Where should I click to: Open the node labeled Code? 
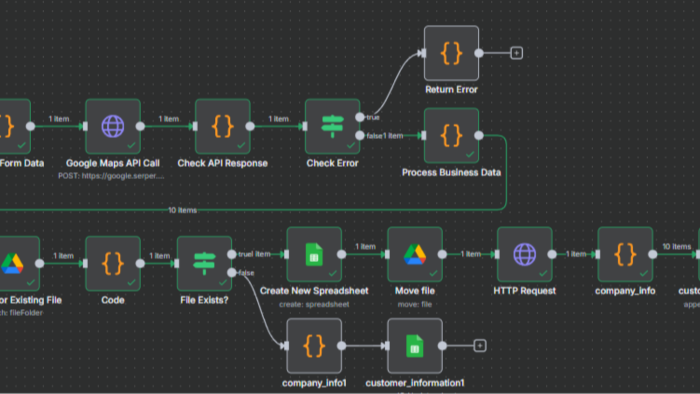coord(113,263)
